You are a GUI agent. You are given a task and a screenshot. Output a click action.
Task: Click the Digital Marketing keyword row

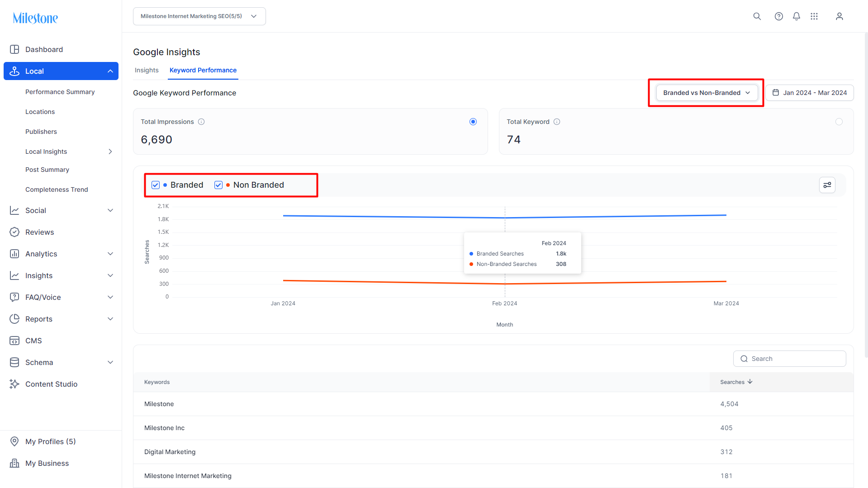coord(493,452)
